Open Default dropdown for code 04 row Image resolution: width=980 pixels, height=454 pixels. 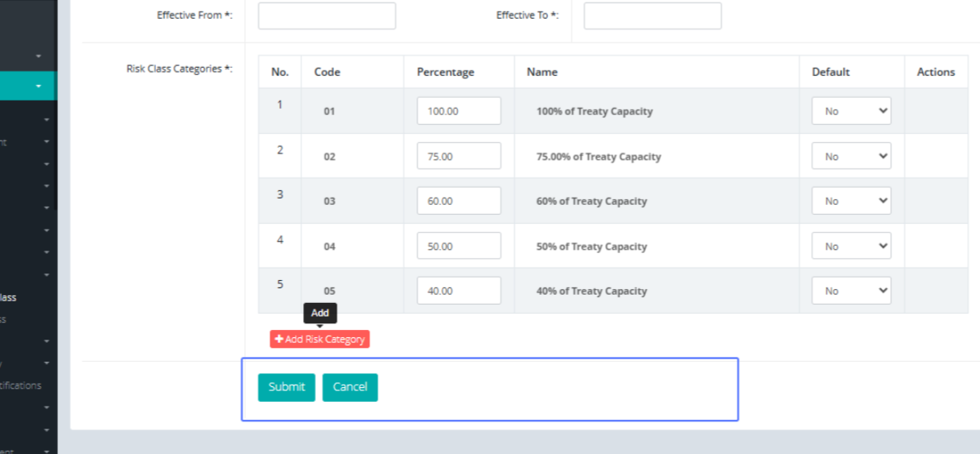[x=851, y=246]
